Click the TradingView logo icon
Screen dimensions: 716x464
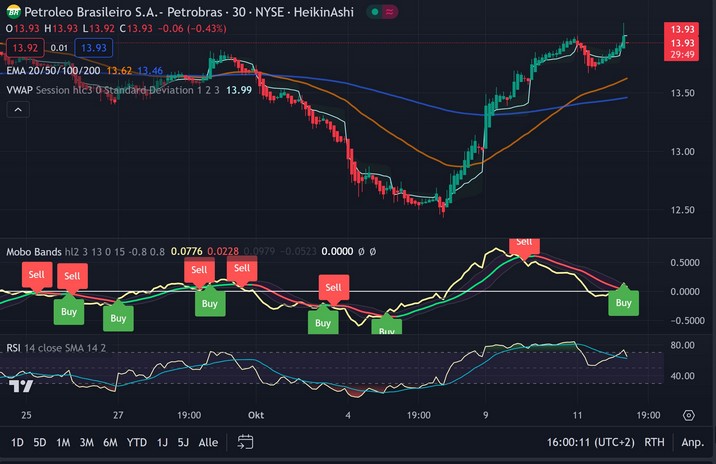tap(17, 385)
